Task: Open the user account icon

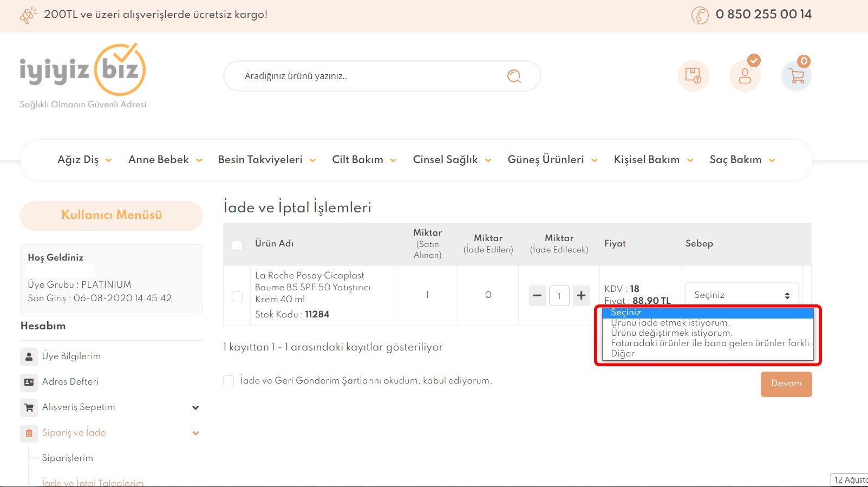Action: point(745,76)
